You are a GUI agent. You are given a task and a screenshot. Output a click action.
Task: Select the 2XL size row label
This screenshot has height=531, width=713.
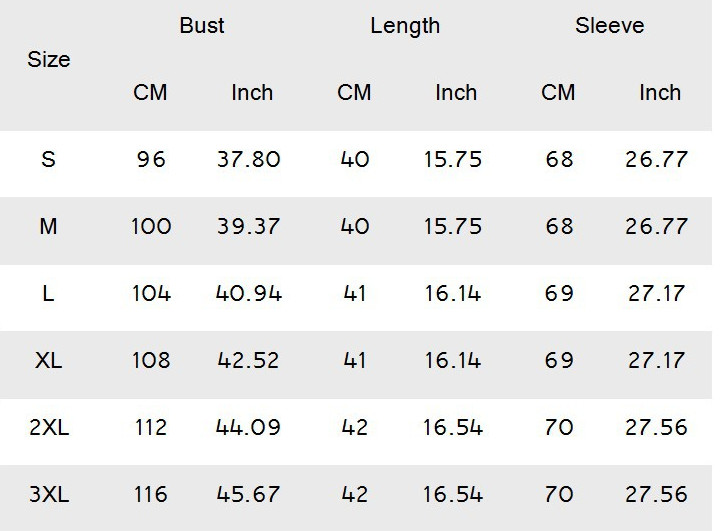49,427
